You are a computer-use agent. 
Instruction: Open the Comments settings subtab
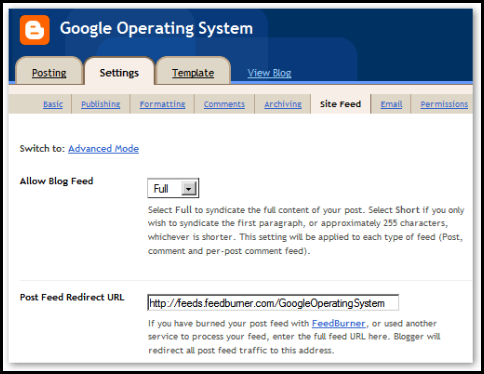[224, 104]
